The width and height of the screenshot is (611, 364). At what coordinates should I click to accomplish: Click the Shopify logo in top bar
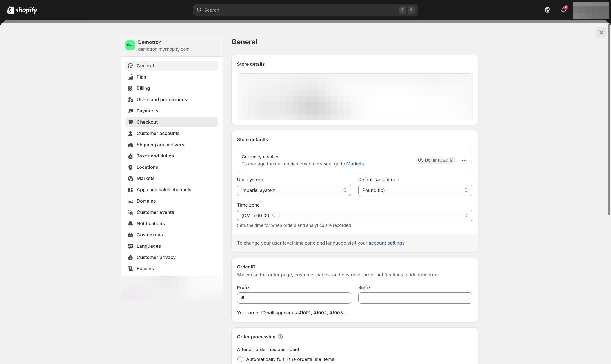pos(22,10)
